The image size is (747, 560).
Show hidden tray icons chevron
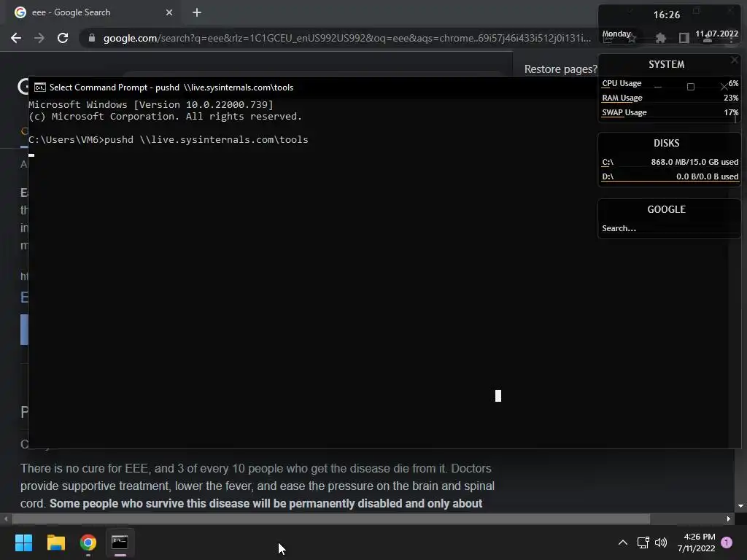623,542
